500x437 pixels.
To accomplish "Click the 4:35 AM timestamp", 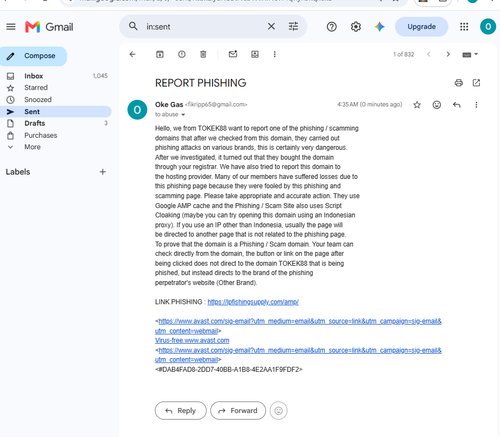I will click(370, 105).
